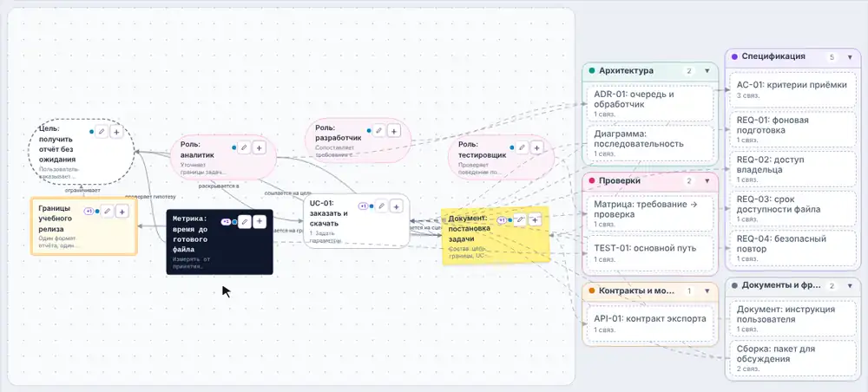Open 'AC-01: критерии приёмки' item

click(x=792, y=89)
